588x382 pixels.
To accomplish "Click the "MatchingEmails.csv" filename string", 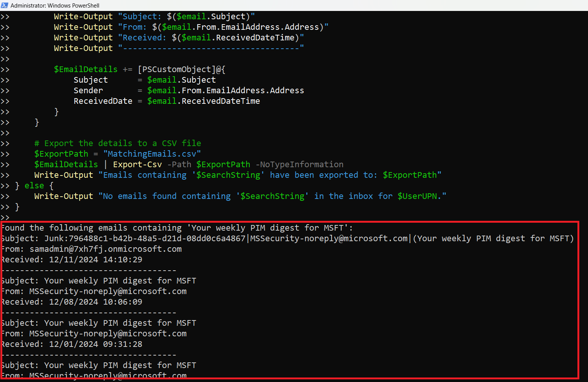I will [152, 154].
